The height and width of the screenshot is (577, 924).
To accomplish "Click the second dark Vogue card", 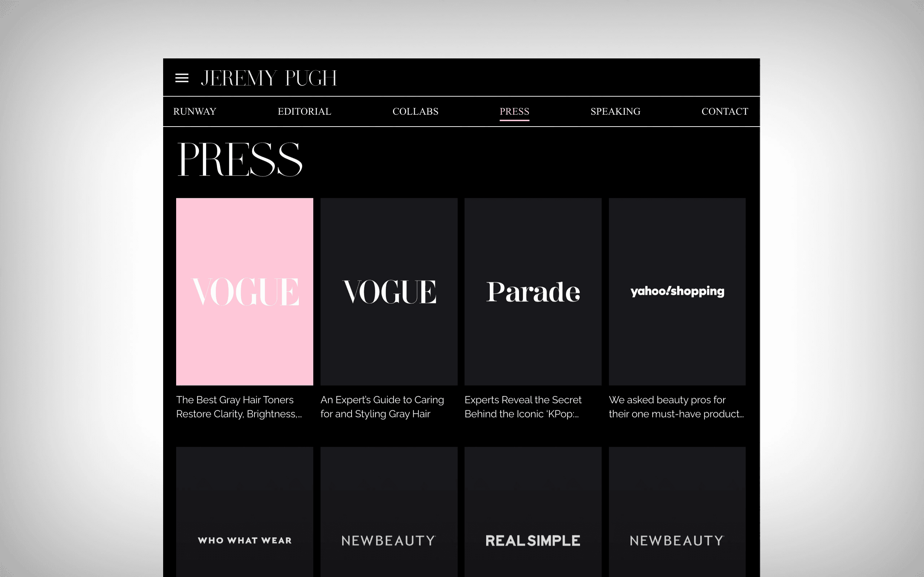I will [389, 291].
